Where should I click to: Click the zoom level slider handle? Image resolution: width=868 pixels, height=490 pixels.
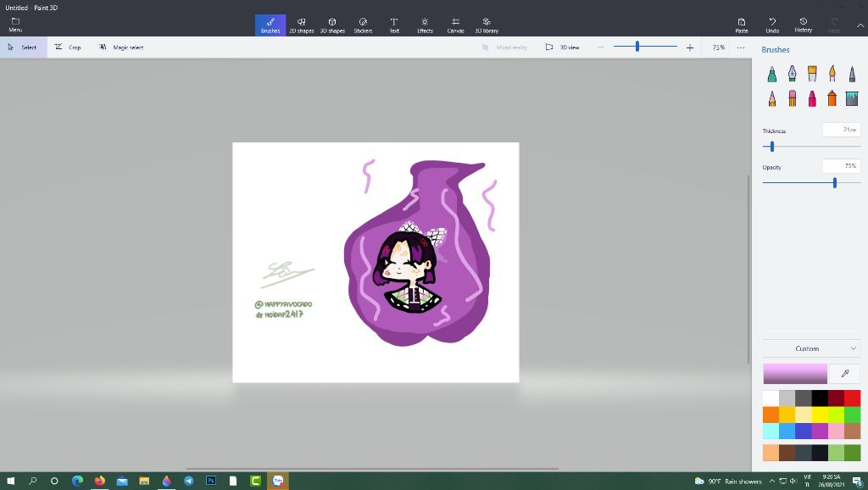click(637, 47)
